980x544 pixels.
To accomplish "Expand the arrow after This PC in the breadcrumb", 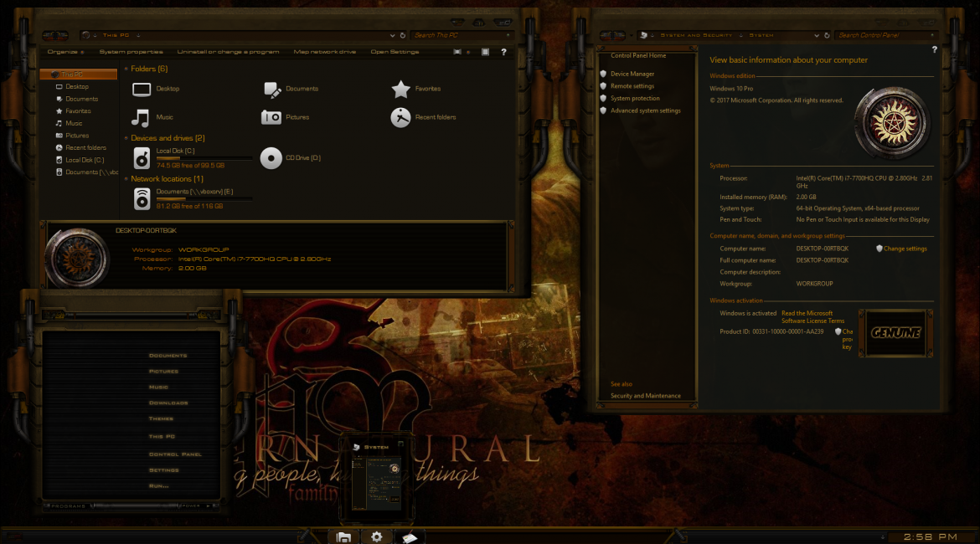I will click(138, 36).
